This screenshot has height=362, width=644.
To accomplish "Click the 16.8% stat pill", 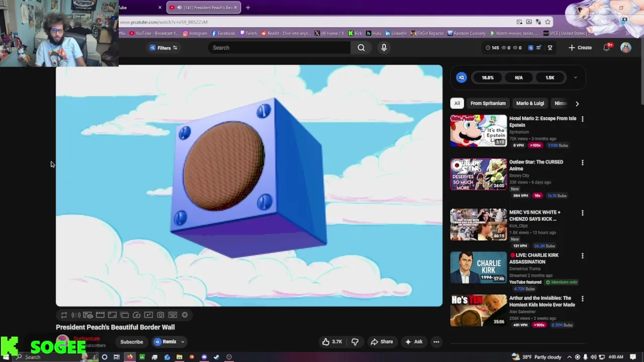I will 488,77.
